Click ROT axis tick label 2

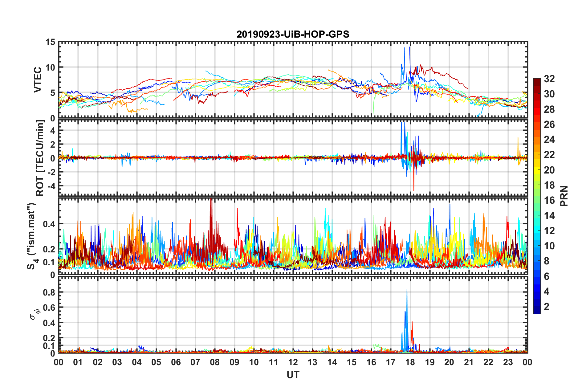(x=53, y=145)
